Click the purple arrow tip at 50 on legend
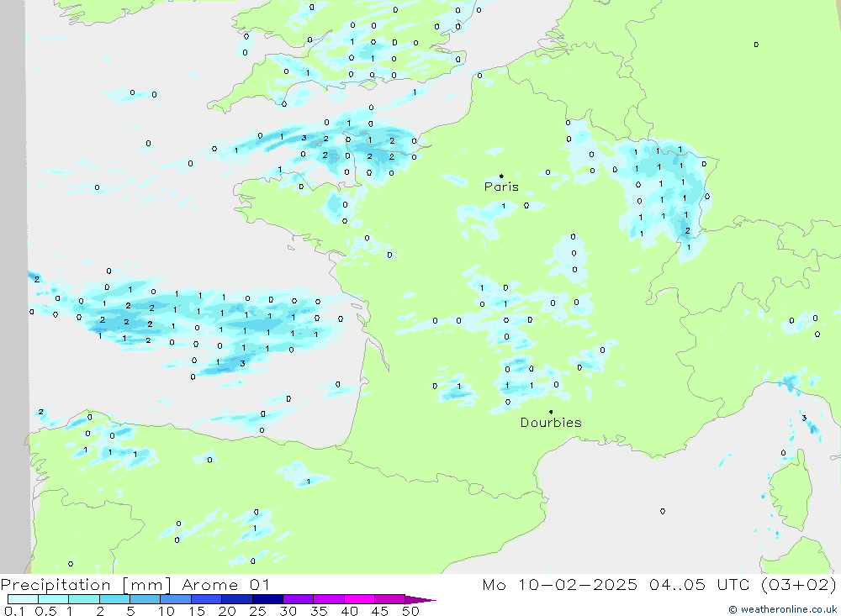 click(420, 599)
